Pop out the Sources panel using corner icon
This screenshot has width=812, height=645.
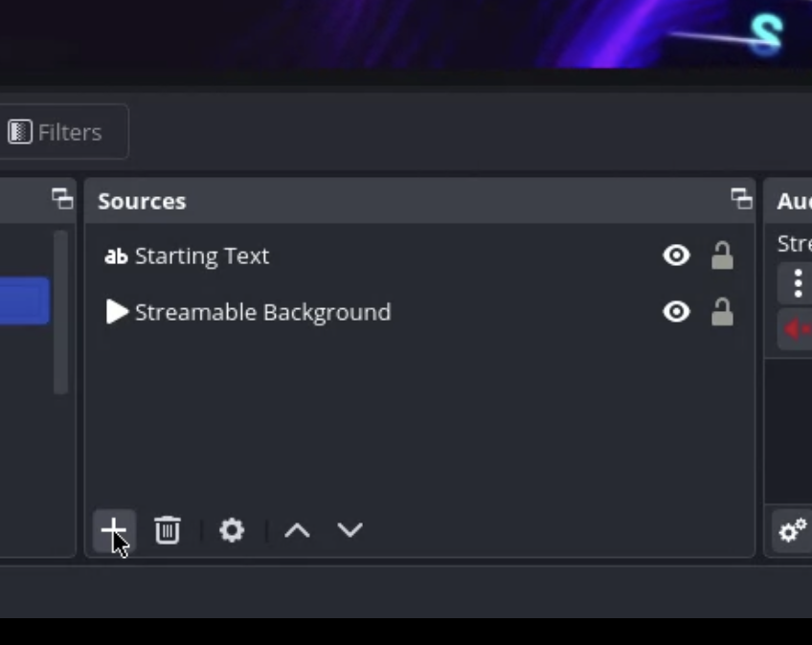[742, 200]
